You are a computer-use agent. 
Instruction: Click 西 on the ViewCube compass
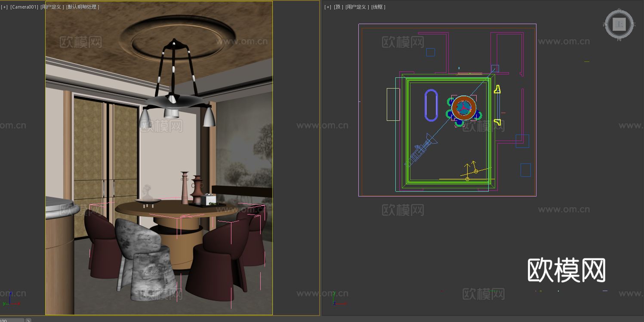605,24
